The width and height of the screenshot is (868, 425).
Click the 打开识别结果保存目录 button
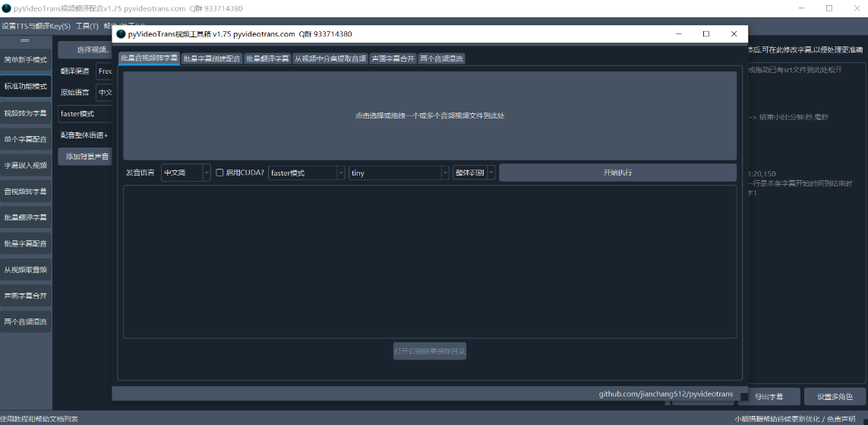(x=430, y=351)
